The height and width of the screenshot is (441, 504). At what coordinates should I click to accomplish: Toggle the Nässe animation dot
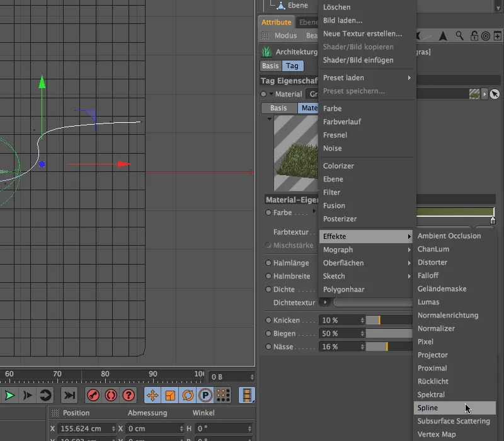pyautogui.click(x=268, y=346)
